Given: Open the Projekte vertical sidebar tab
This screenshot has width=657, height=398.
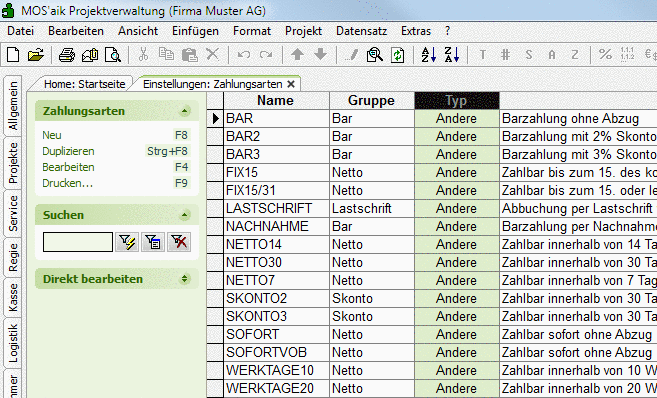Looking at the screenshot, I should coord(13,163).
